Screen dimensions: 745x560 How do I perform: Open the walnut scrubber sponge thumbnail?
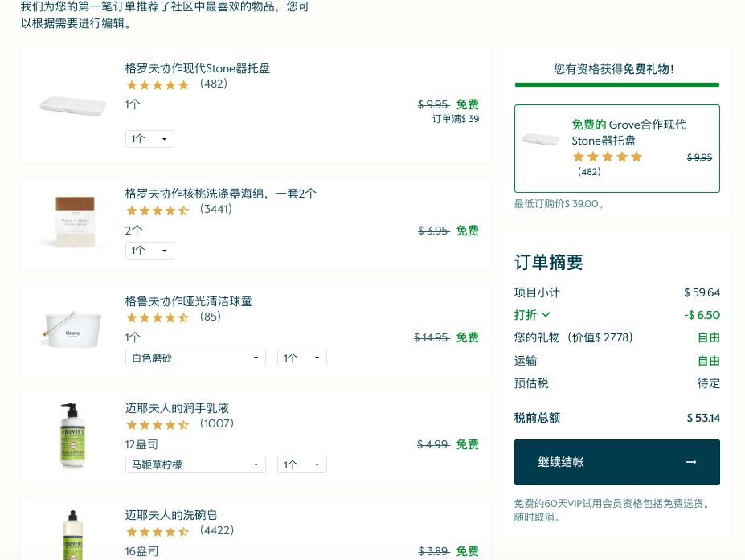pos(74,221)
